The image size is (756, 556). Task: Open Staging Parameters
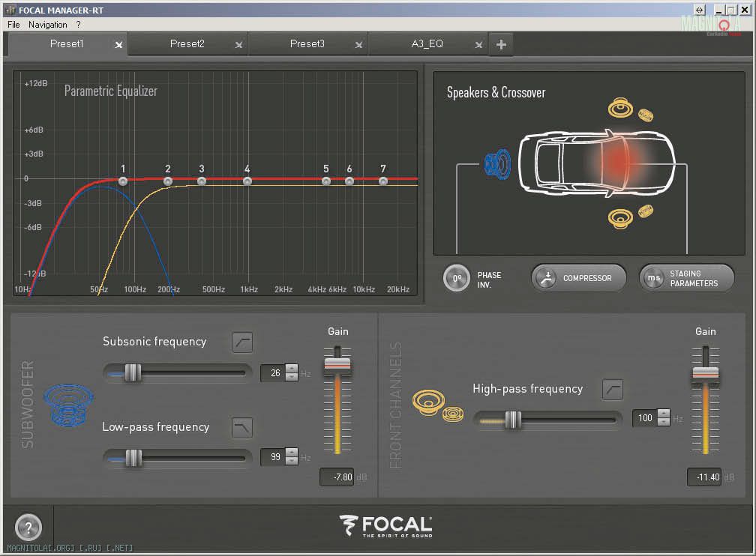tap(686, 278)
